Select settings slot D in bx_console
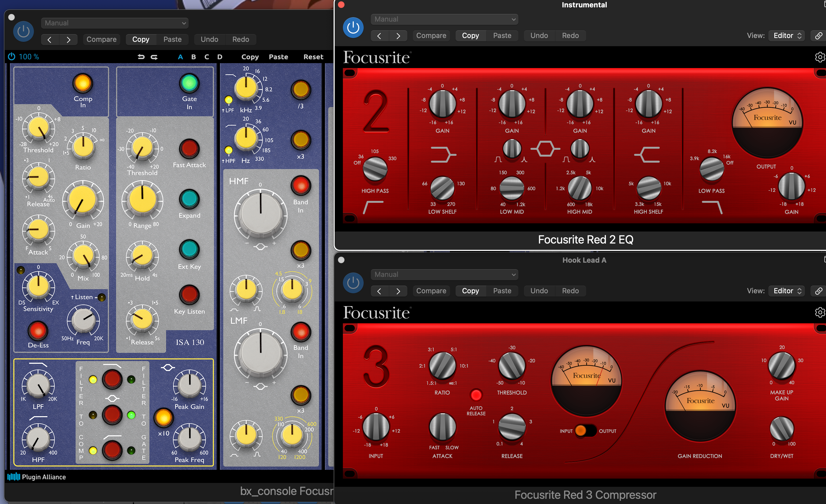 click(x=220, y=57)
